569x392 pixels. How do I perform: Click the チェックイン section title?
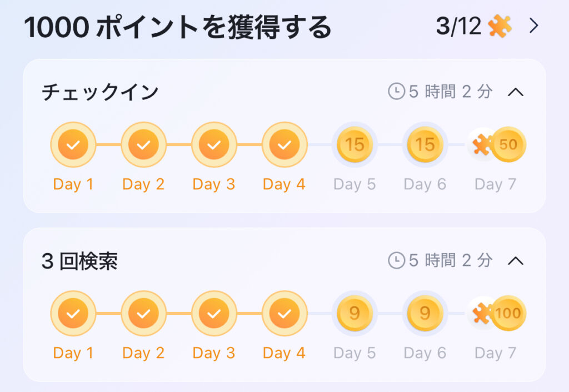click(100, 92)
